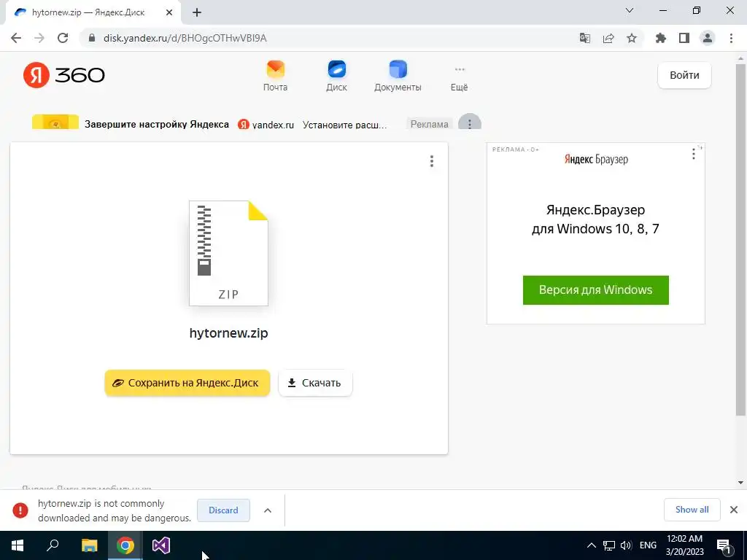Click the Chrome taskbar icon

click(125, 545)
